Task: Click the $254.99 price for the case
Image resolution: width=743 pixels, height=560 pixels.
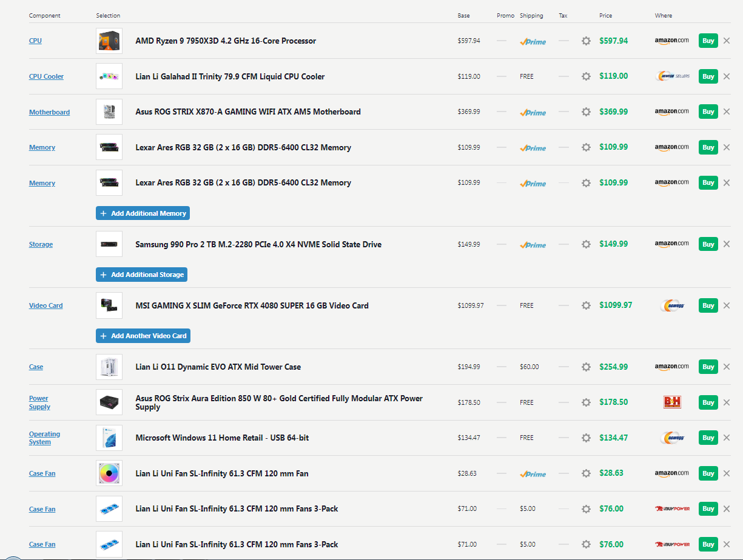Action: click(x=614, y=366)
